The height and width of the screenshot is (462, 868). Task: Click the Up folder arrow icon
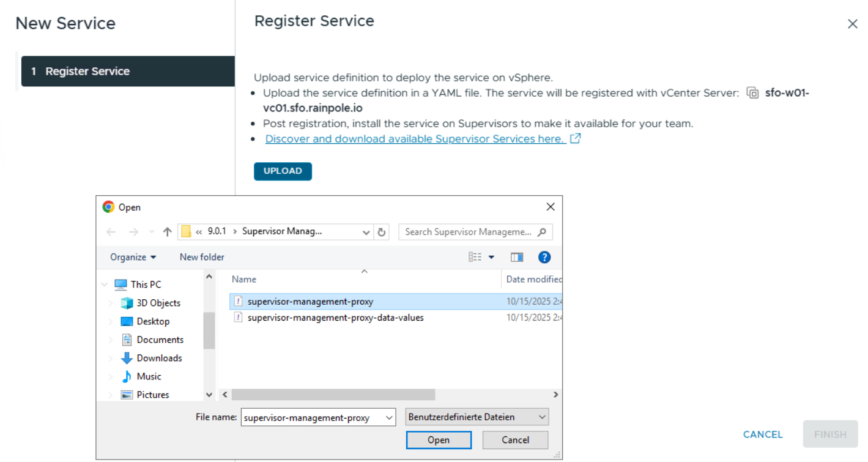(167, 232)
